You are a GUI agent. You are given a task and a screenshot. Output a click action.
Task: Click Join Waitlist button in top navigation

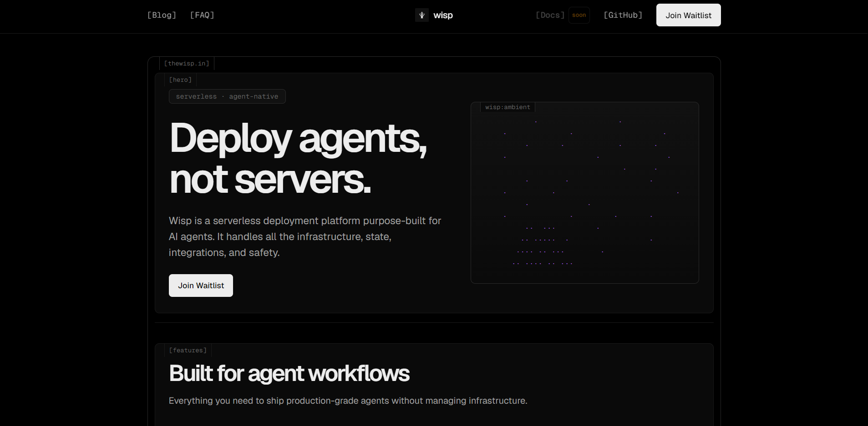click(x=688, y=15)
